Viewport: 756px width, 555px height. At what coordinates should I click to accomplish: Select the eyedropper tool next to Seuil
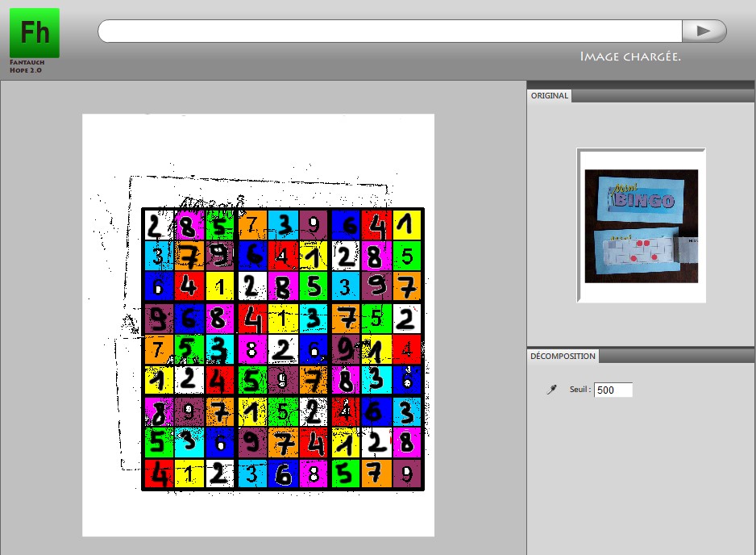click(x=552, y=390)
